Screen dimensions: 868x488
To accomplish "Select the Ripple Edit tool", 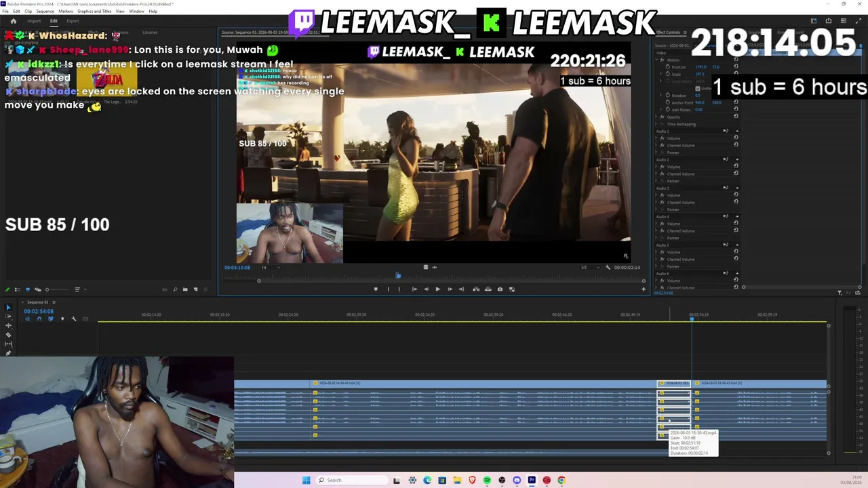I will pyautogui.click(x=8, y=326).
